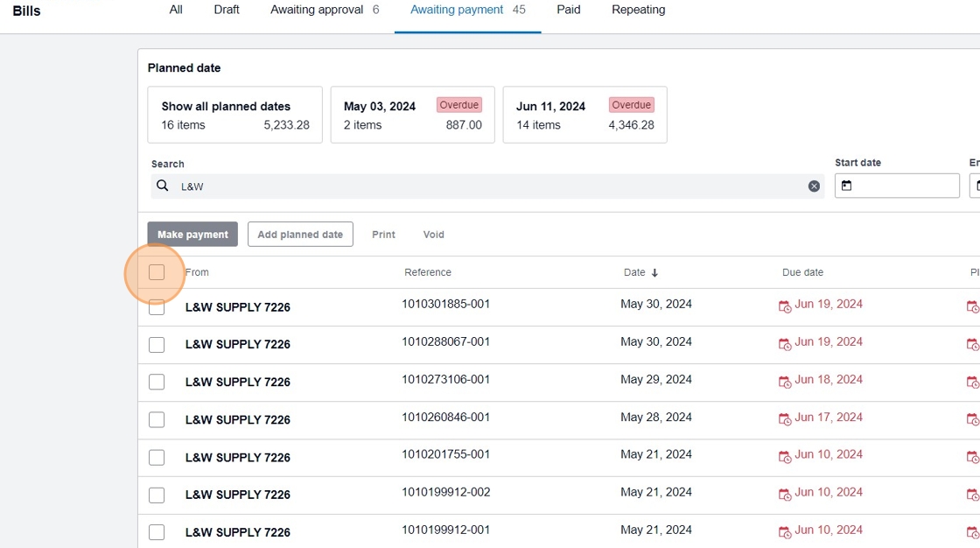Open L&W SUPPLY 7226 bill 1010288067-001
The image size is (980, 548).
tap(237, 344)
